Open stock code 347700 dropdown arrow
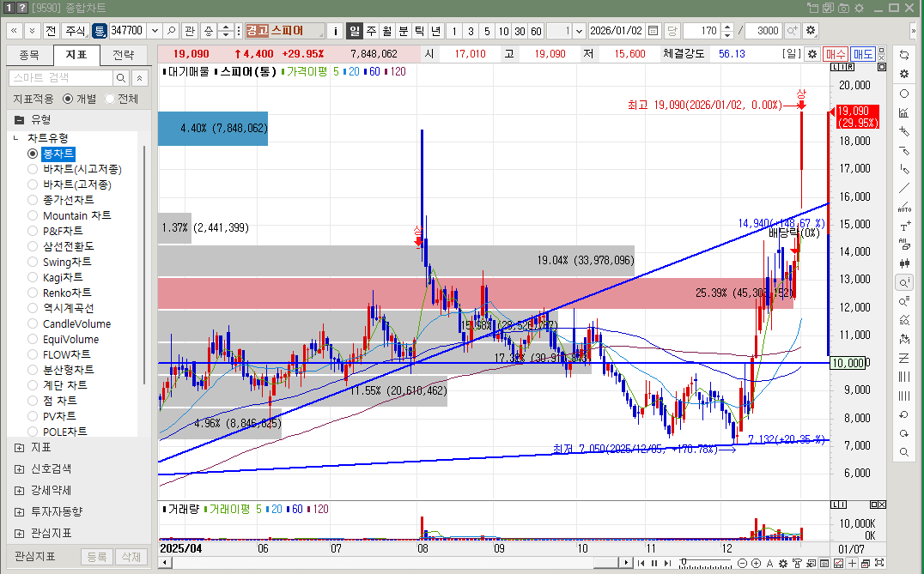The height and width of the screenshot is (574, 924). (x=155, y=31)
